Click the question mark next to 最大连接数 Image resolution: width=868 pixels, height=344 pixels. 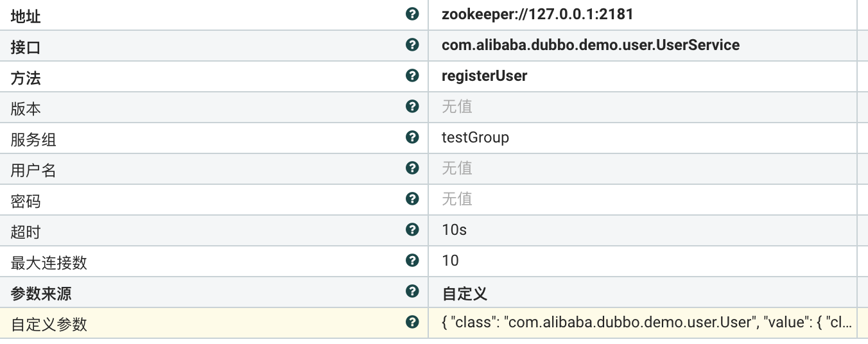click(412, 261)
